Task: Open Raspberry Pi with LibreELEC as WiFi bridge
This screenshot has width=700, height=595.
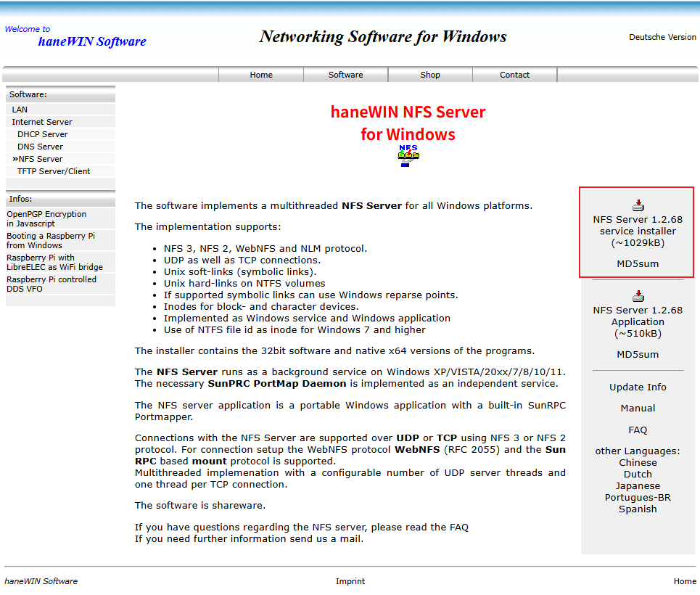Action: tap(60, 262)
